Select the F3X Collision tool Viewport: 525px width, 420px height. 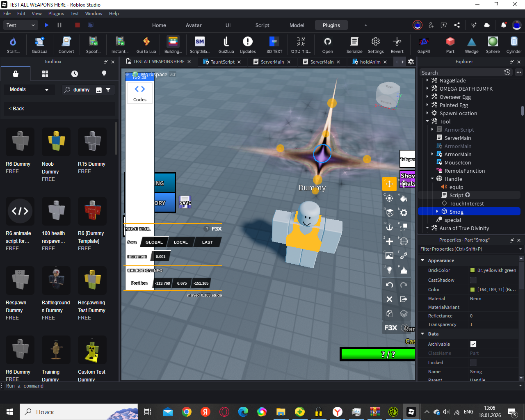404,227
